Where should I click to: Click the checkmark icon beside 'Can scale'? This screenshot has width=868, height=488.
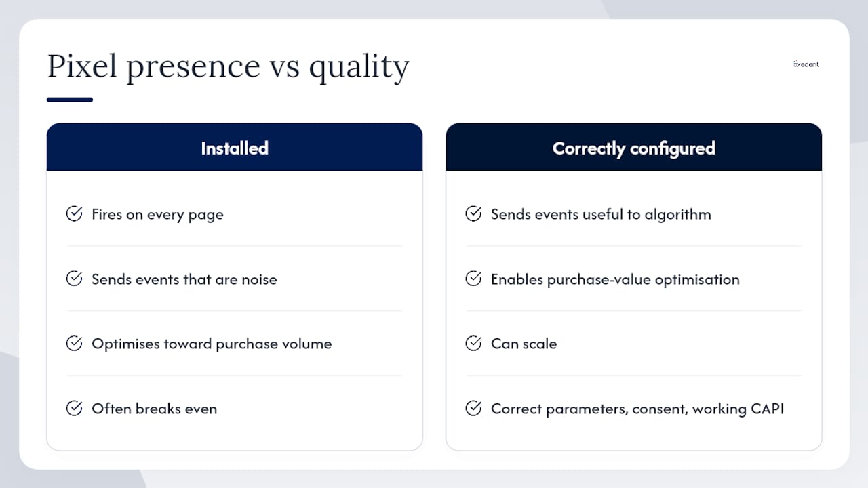tap(473, 344)
